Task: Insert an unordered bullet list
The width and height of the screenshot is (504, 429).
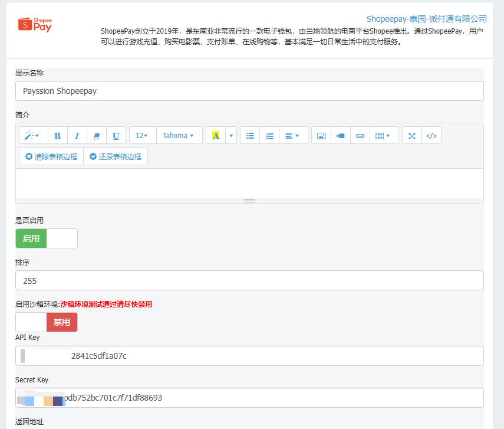Action: (x=250, y=136)
